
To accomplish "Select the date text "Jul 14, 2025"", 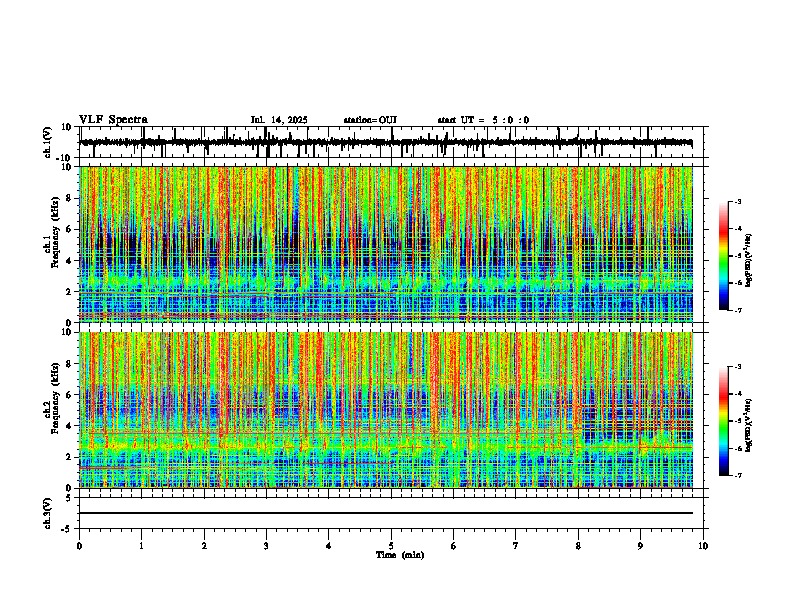I will [279, 120].
